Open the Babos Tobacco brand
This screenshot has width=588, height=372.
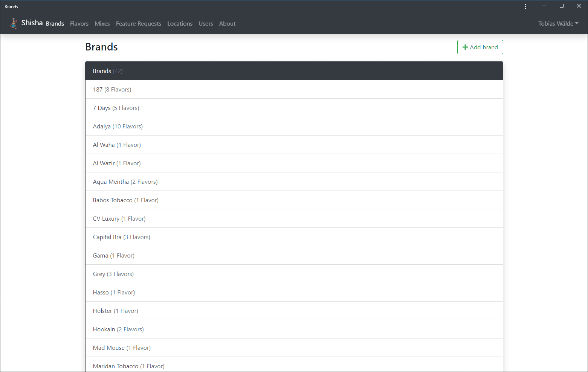(294, 200)
